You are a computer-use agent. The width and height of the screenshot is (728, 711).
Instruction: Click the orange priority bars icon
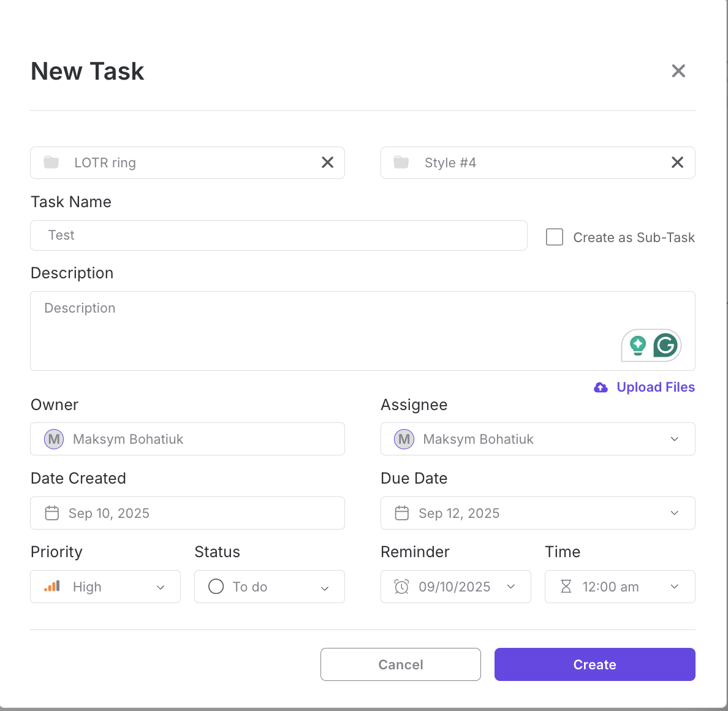point(52,587)
